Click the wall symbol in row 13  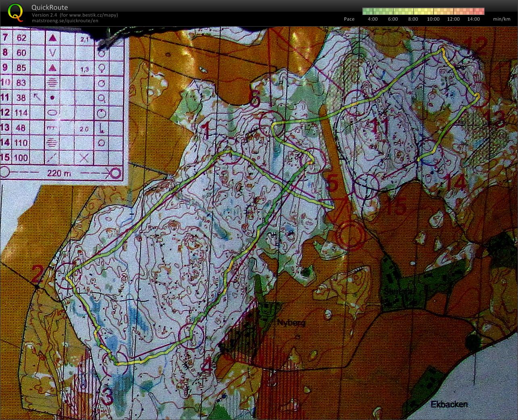click(x=52, y=127)
